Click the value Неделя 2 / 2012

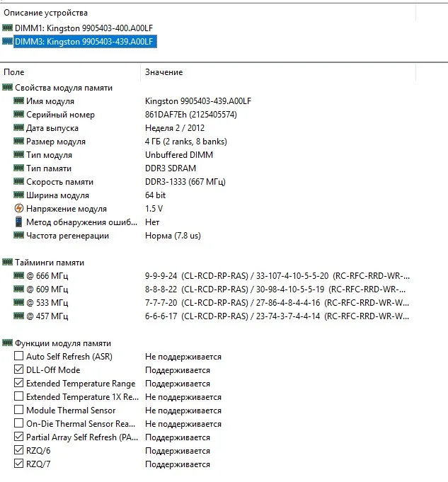tap(175, 128)
